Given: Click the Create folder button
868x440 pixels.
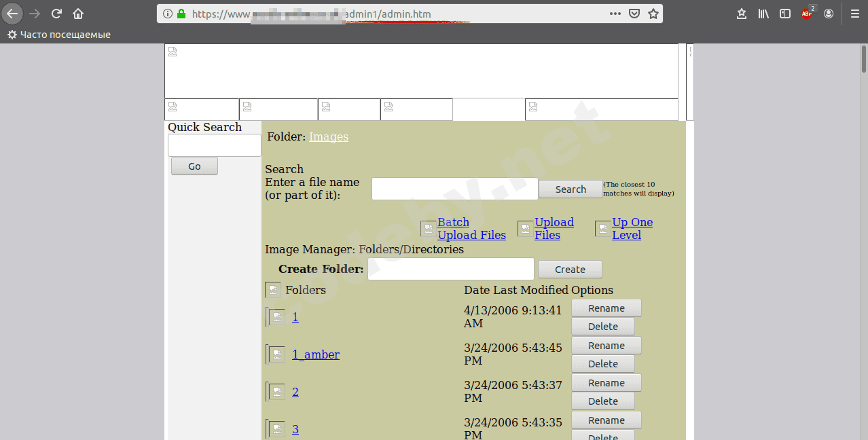Looking at the screenshot, I should (x=570, y=270).
